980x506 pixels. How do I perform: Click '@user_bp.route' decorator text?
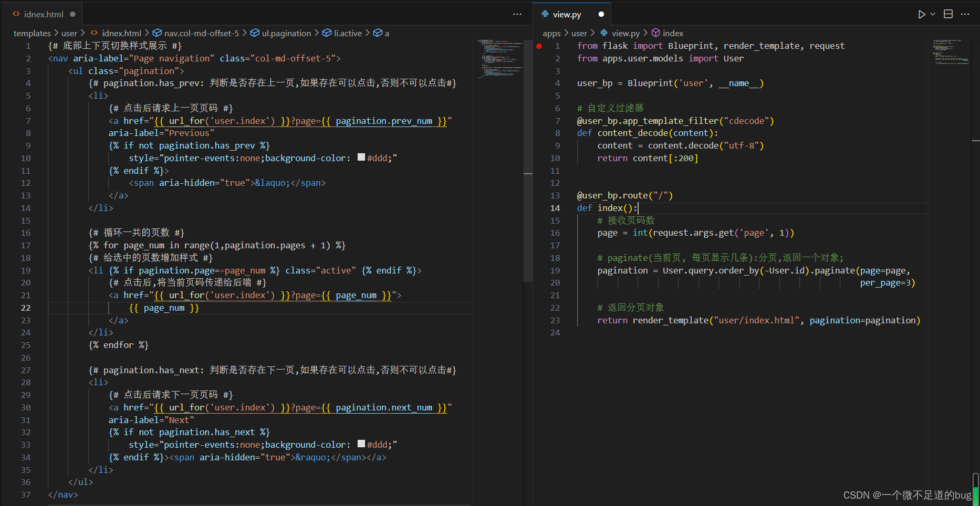click(x=612, y=195)
